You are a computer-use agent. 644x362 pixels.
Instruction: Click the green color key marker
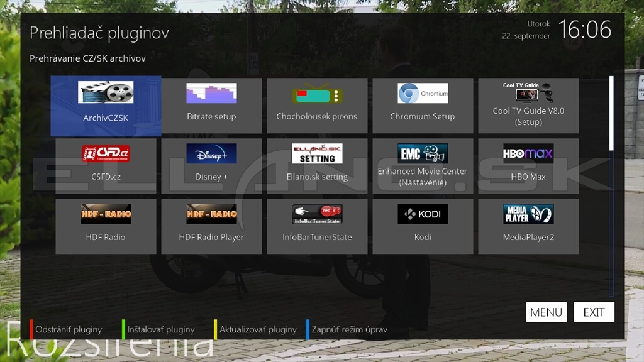pyautogui.click(x=123, y=329)
